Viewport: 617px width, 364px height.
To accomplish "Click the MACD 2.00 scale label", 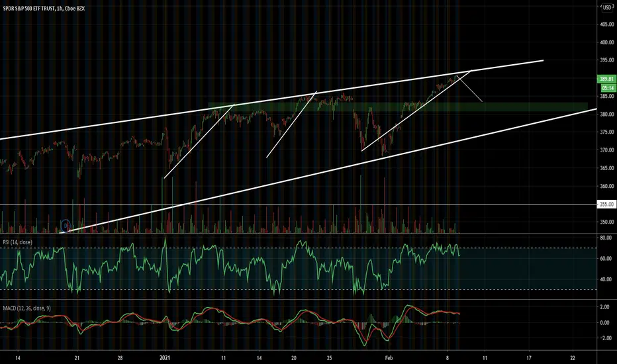I will click(x=606, y=307).
